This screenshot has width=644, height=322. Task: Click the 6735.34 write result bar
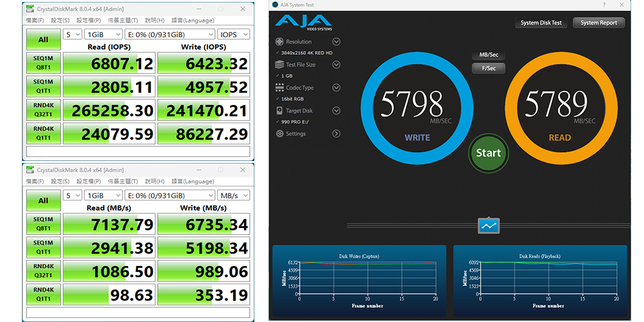pos(204,224)
